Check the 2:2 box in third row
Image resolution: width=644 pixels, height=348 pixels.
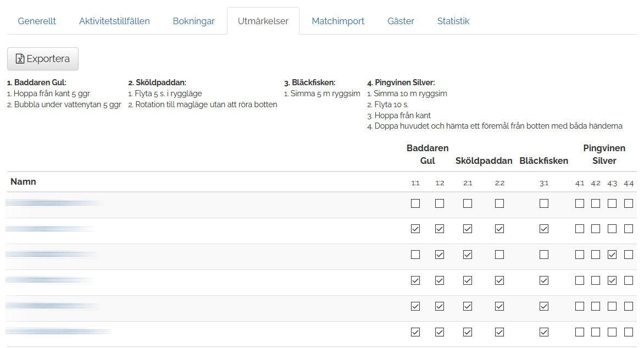coord(499,255)
